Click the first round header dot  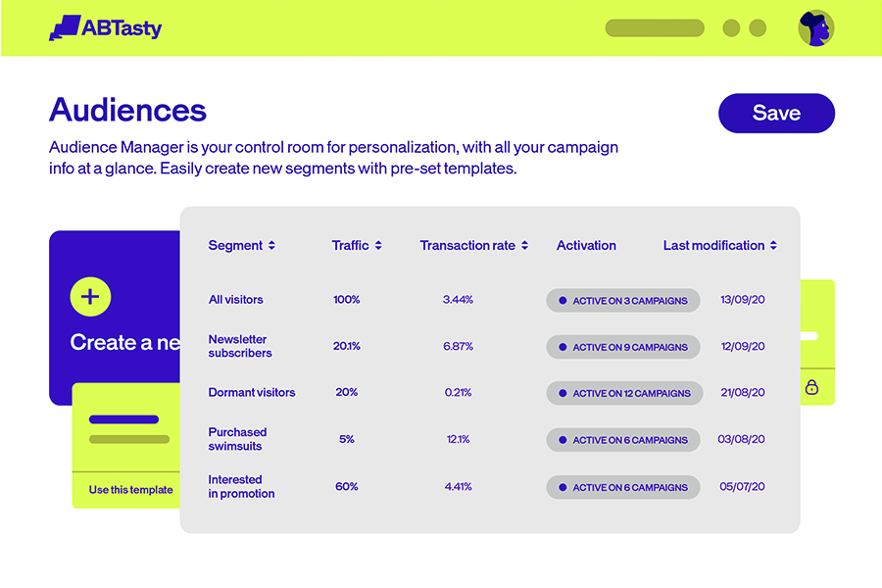tap(731, 28)
